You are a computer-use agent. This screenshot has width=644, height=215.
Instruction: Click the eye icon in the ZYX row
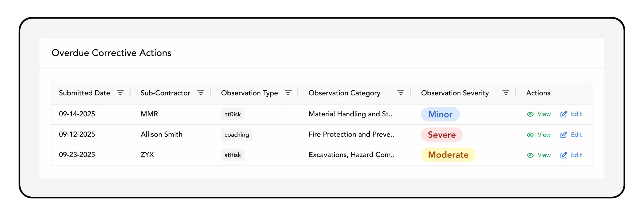(x=530, y=155)
